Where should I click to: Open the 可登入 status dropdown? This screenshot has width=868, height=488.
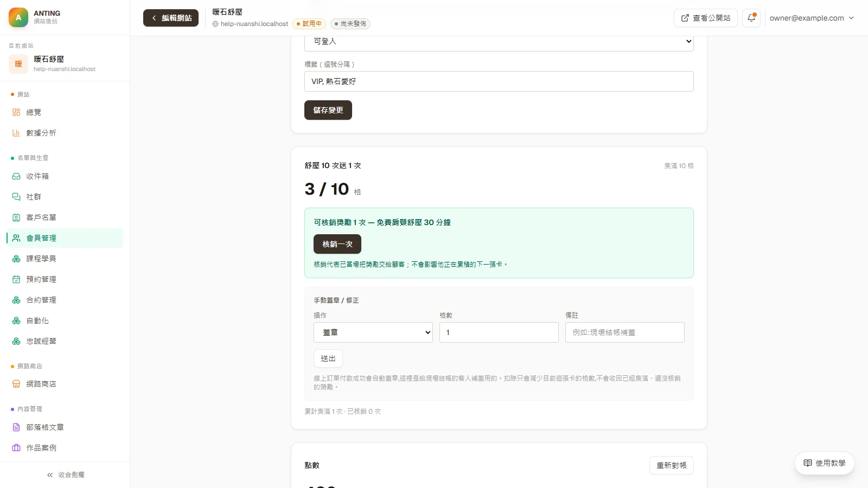[499, 42]
